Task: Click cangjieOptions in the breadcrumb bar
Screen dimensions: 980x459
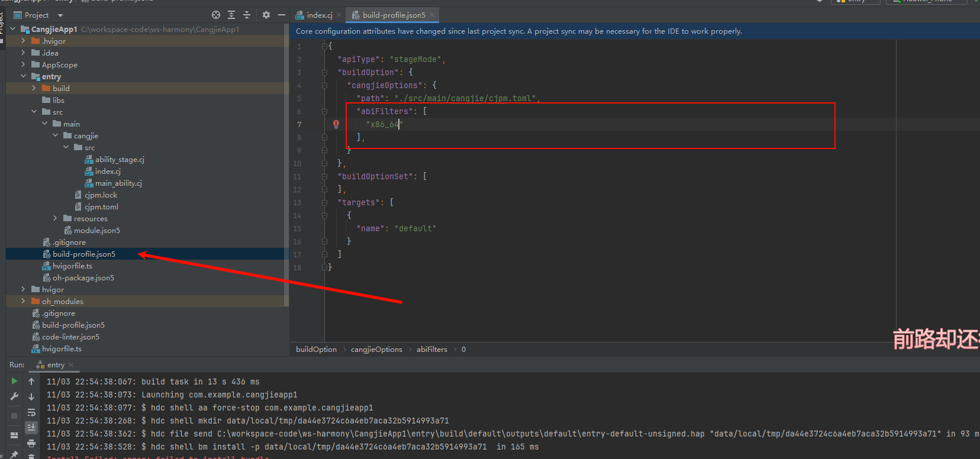Action: pos(376,350)
